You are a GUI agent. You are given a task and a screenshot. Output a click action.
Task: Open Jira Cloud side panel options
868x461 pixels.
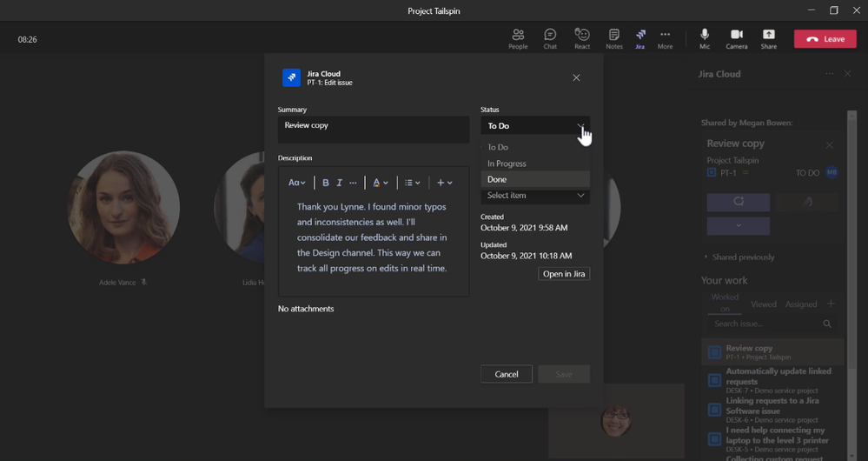(829, 74)
